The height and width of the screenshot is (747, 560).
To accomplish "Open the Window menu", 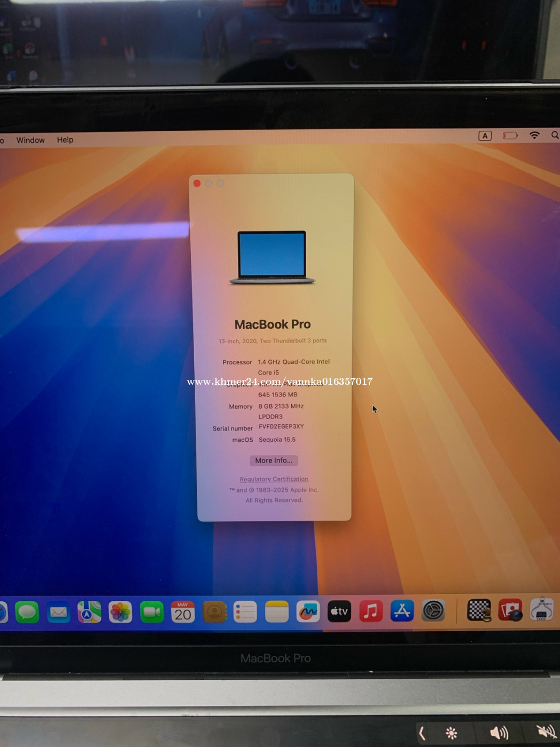I will [30, 140].
